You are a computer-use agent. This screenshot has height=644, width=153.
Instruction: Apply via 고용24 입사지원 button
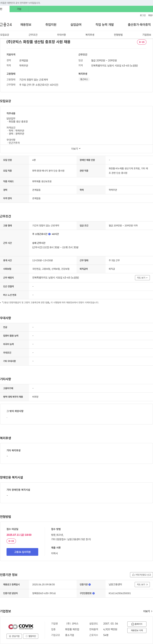[x=22, y=552]
